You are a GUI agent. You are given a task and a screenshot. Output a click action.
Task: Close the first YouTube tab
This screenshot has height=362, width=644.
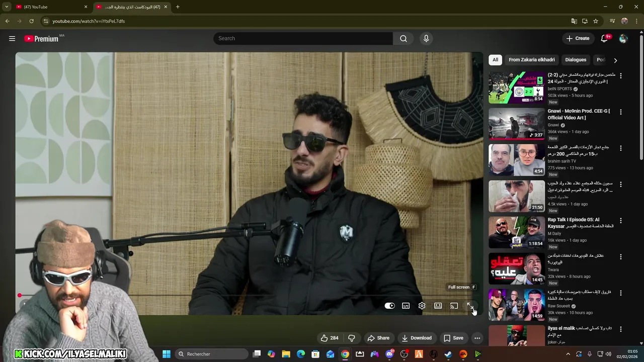click(86, 7)
